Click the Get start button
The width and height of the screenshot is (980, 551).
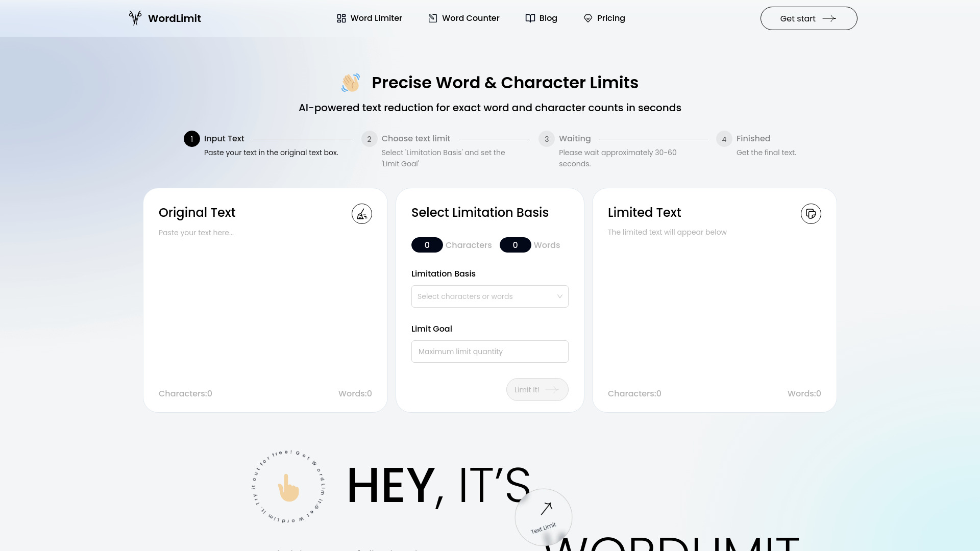click(x=808, y=18)
